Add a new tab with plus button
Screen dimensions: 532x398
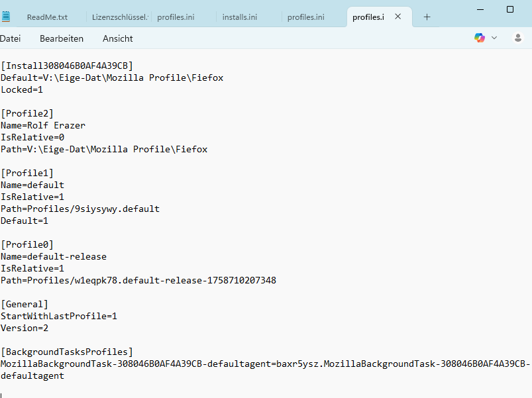coord(427,17)
